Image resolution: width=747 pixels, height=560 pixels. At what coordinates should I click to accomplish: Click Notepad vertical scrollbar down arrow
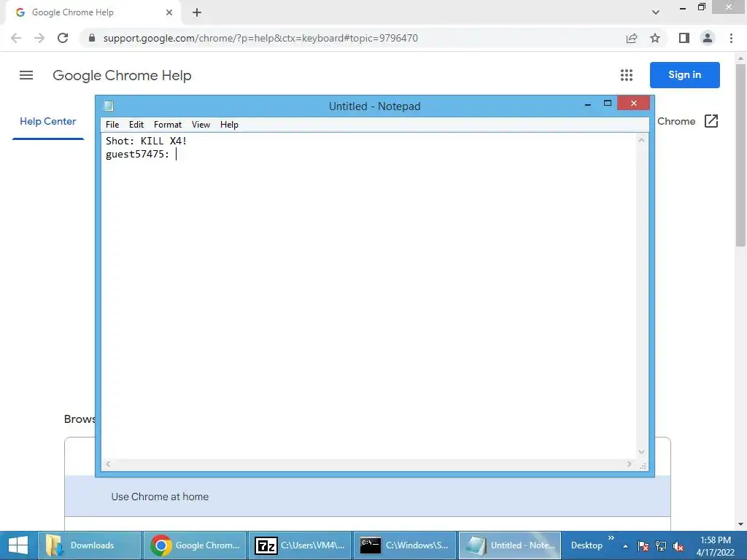point(642,452)
